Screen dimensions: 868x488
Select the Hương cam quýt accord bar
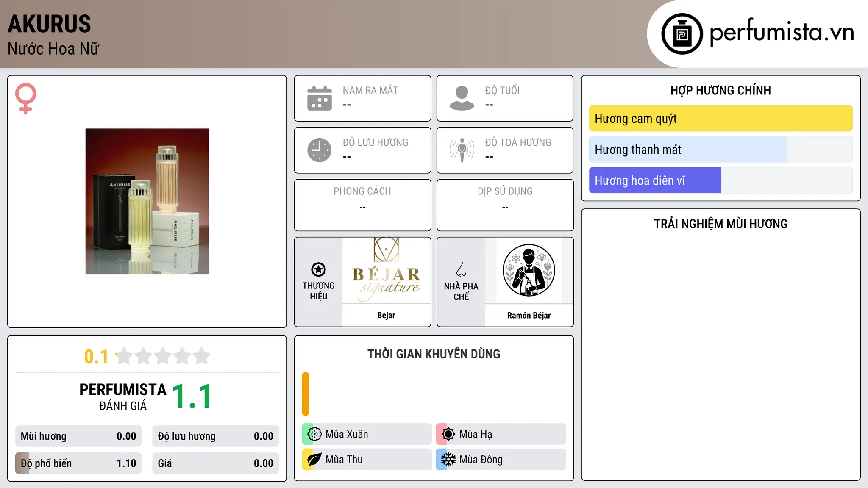pos(721,119)
